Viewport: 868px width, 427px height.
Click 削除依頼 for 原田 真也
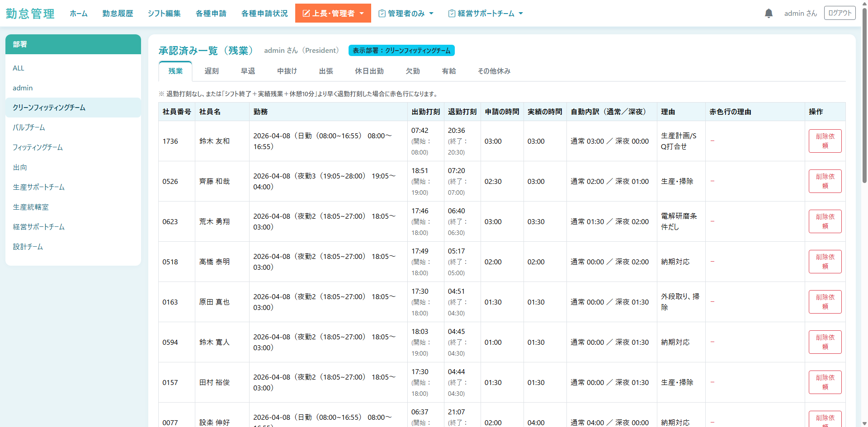click(x=825, y=302)
